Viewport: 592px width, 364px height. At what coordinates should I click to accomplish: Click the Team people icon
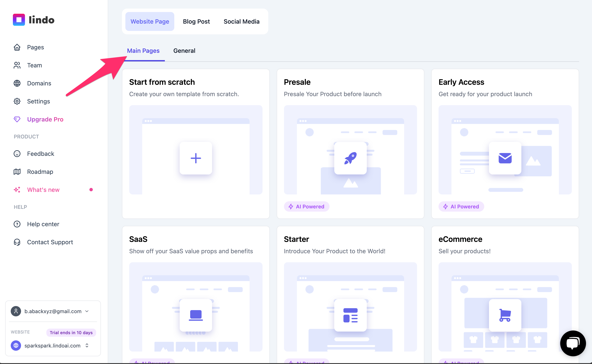point(17,65)
